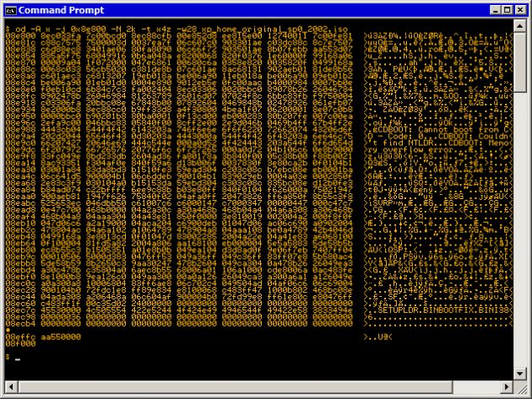Click offset 08e9a4 row label

click(20, 137)
